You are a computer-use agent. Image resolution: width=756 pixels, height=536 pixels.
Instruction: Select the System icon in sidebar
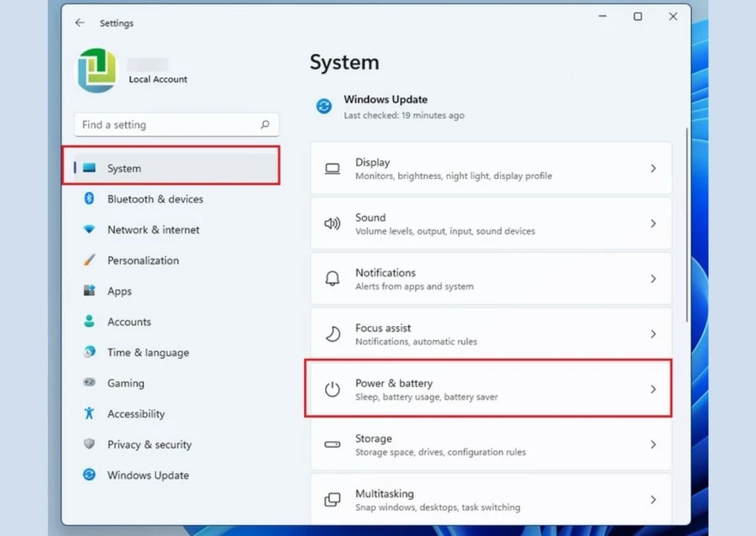click(x=89, y=168)
